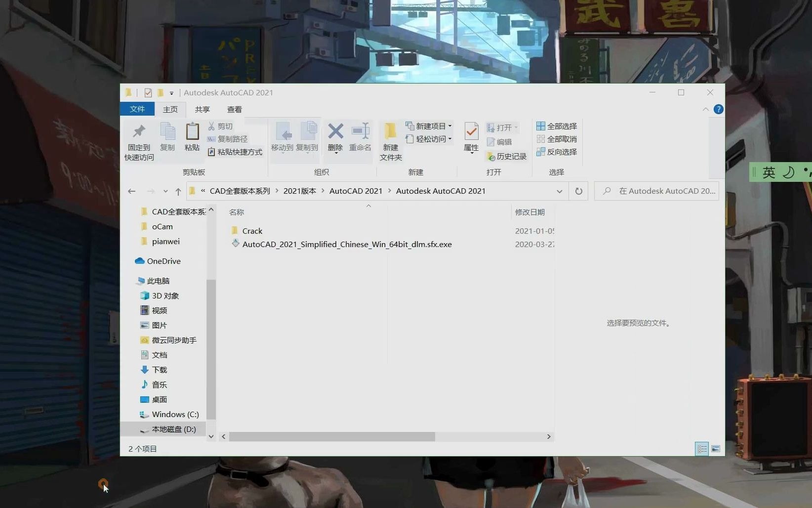Switch to the 主页 ribbon tab

[x=170, y=109]
